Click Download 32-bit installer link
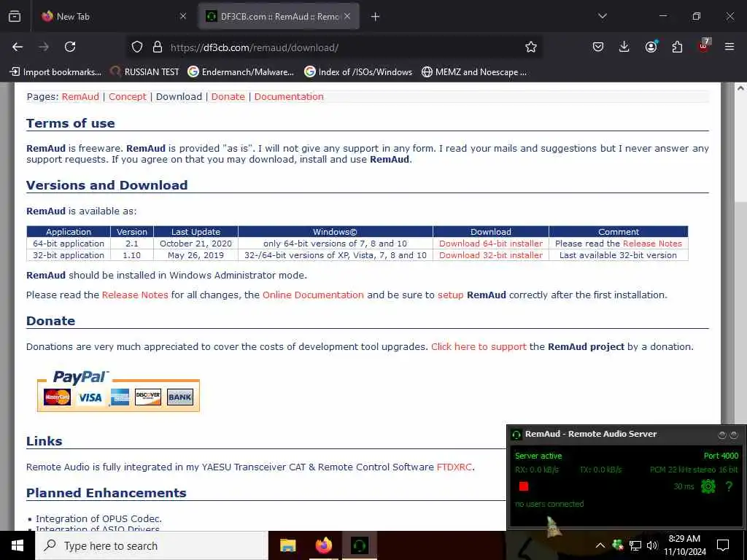This screenshot has width=747, height=560. coord(491,255)
